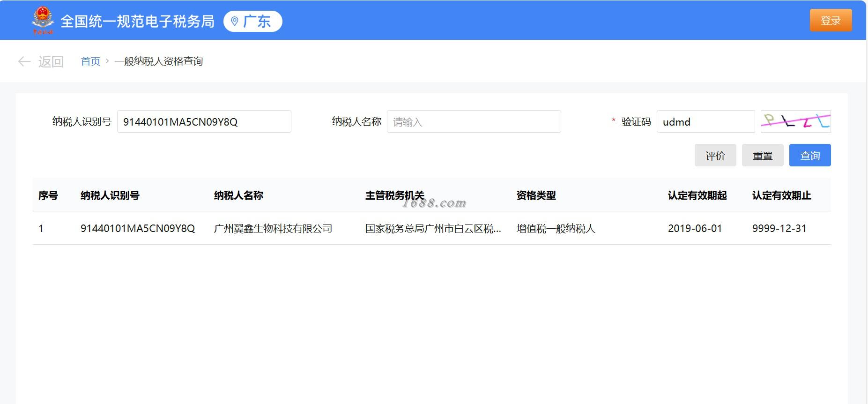Select the 国家税务总局广州市白云区税... cell
868x404 pixels.
433,228
